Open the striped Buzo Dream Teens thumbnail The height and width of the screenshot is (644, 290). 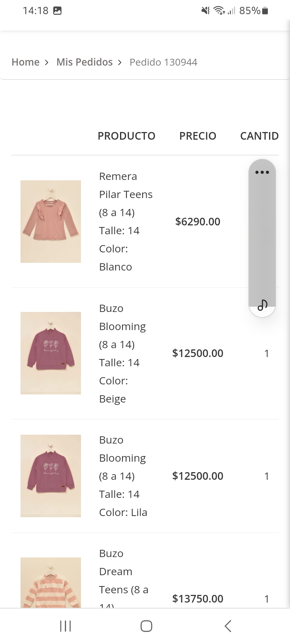[51, 583]
